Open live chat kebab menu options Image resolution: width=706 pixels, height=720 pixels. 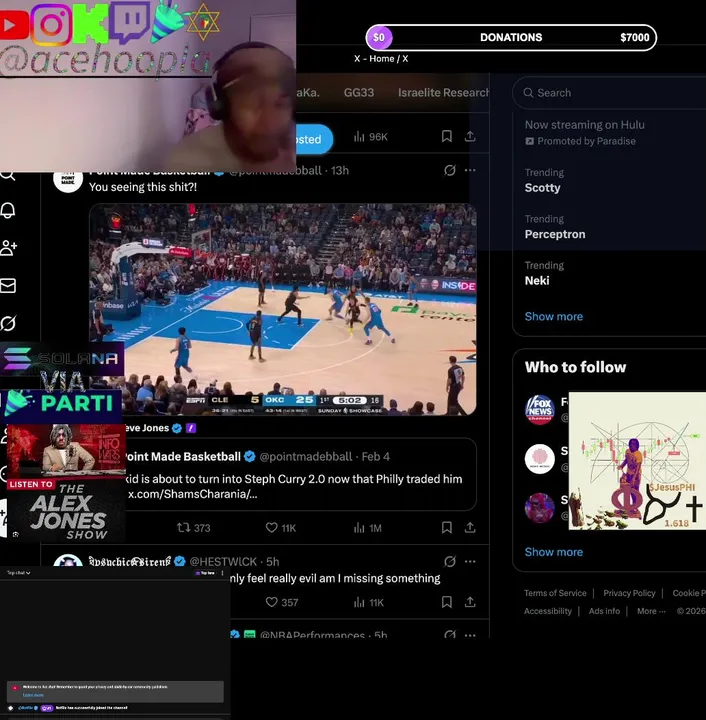coord(222,573)
